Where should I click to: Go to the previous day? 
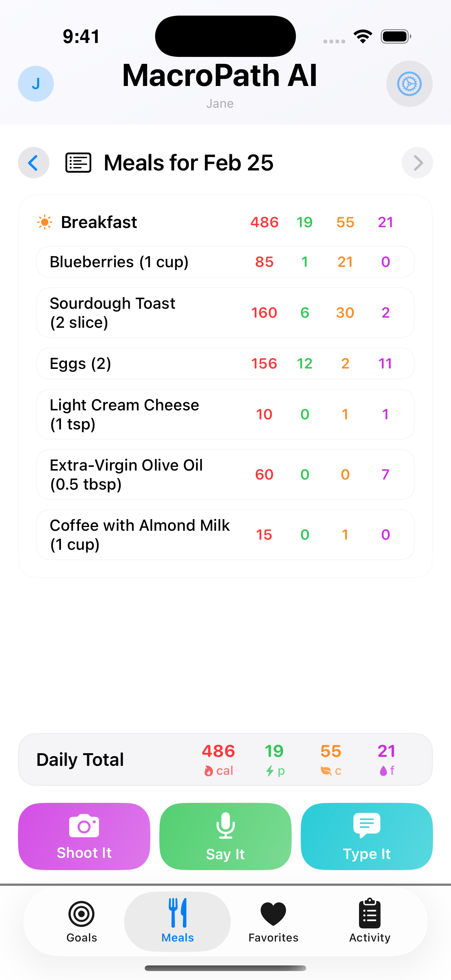[34, 163]
